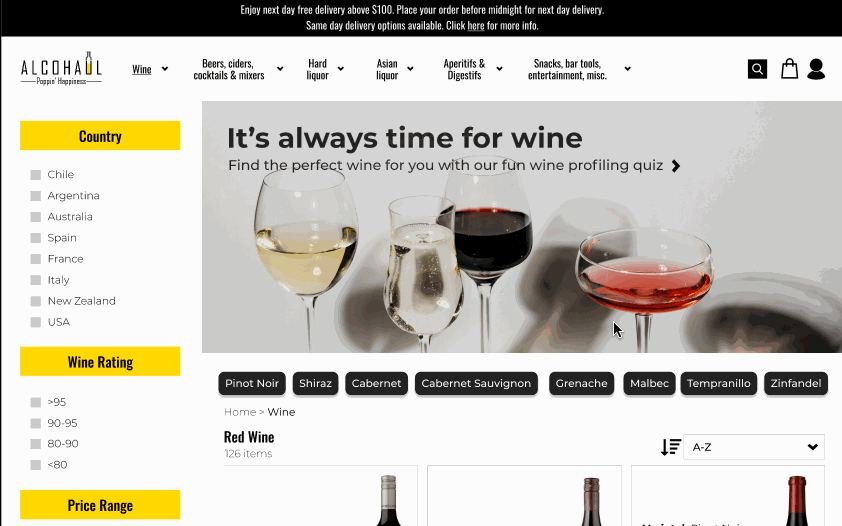Viewport: 842px width, 526px height.
Task: Expand Snacks, bar tools menu arrow
Action: pos(627,69)
